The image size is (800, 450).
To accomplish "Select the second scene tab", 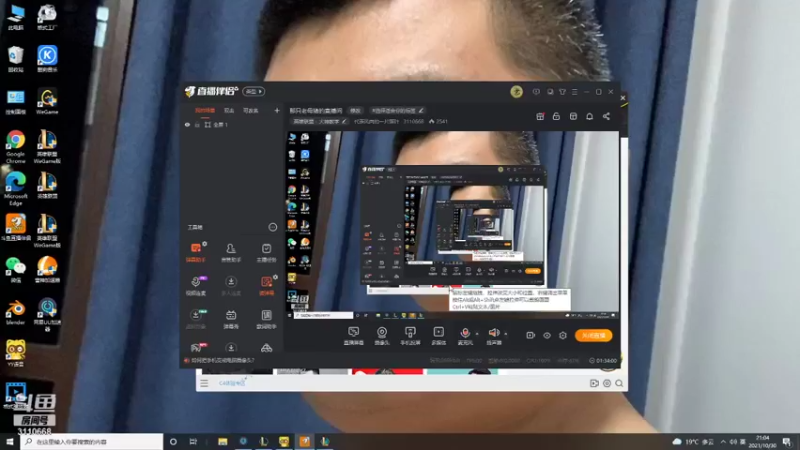I will coord(229,110).
